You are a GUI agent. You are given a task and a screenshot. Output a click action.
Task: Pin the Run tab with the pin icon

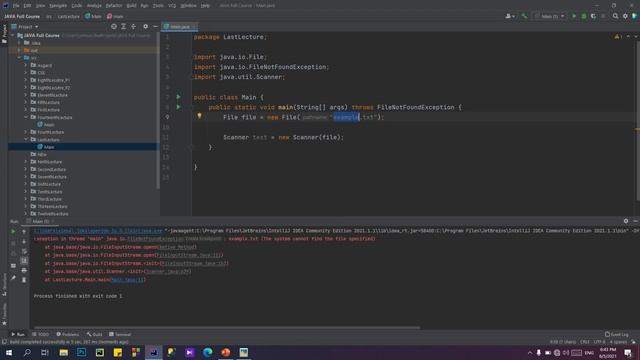click(13, 278)
